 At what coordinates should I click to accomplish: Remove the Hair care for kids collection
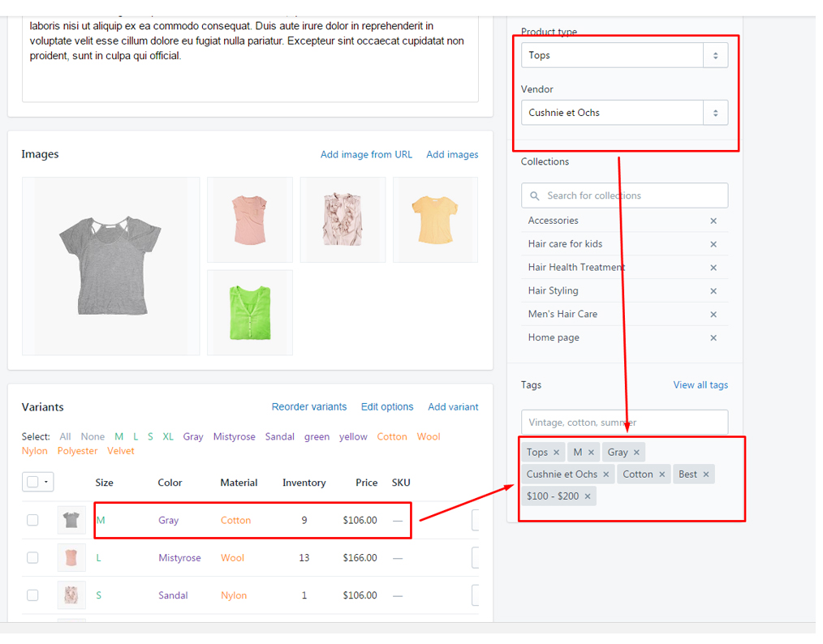point(713,244)
